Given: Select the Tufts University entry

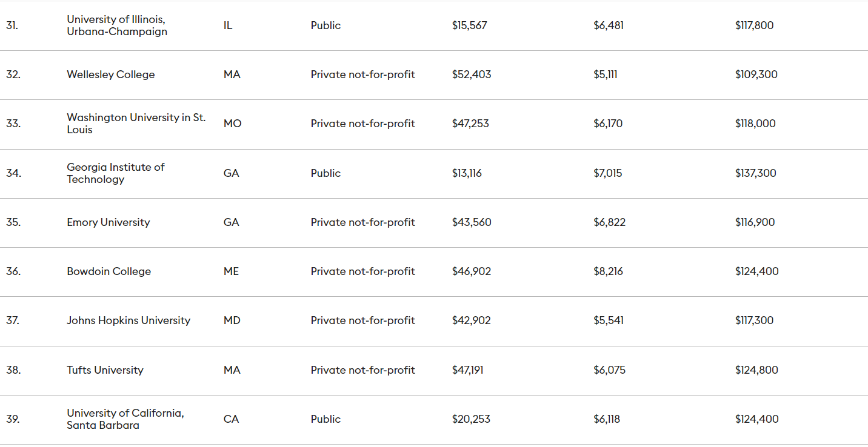Looking at the screenshot, I should [x=105, y=370].
